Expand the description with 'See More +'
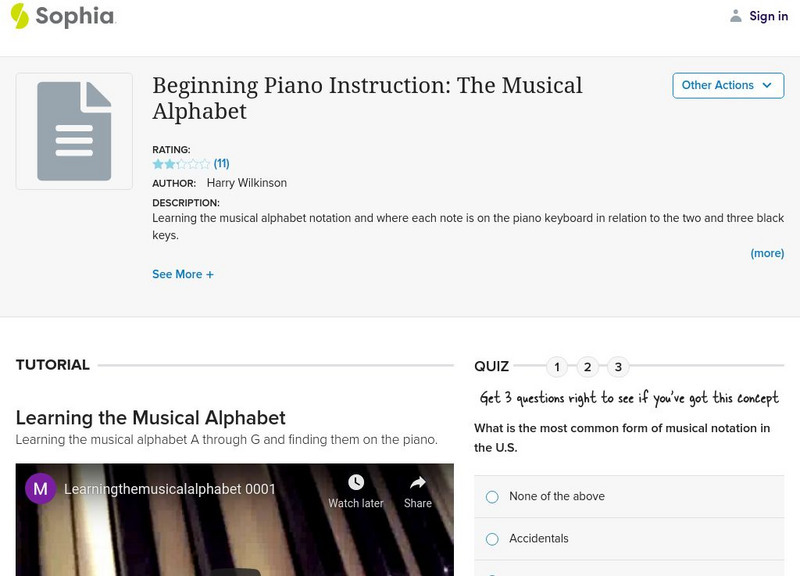 [183, 273]
